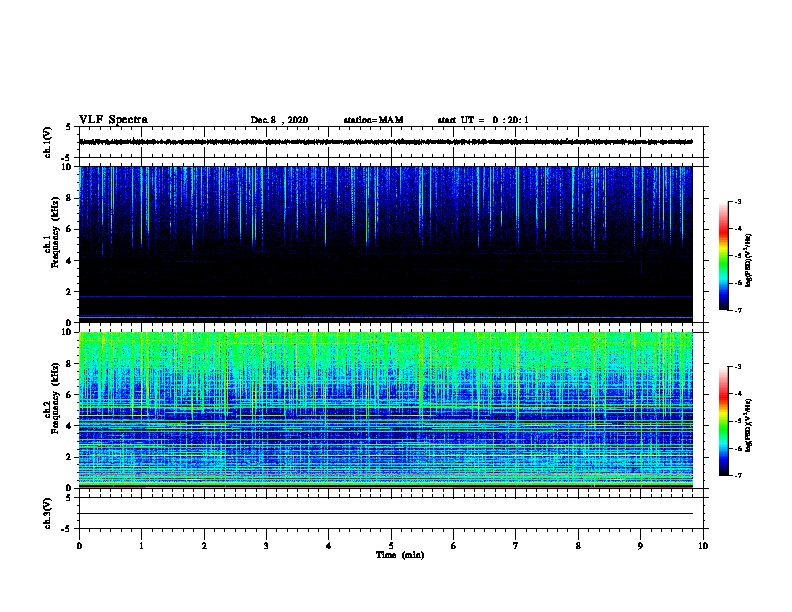The height and width of the screenshot is (612, 792).
Task: Click inside the ch.2 spectrogram panel
Action: 386,410
